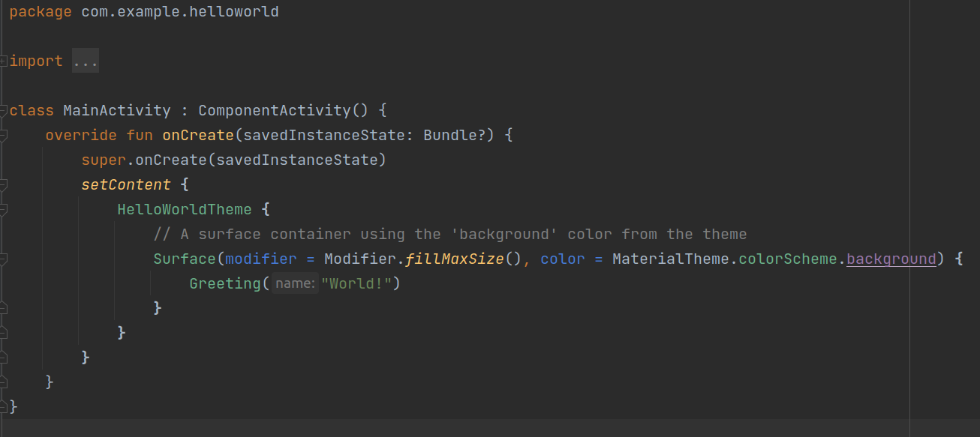Click 'Modifier' before fillMaxSize
The height and width of the screenshot is (437, 980).
[360, 259]
